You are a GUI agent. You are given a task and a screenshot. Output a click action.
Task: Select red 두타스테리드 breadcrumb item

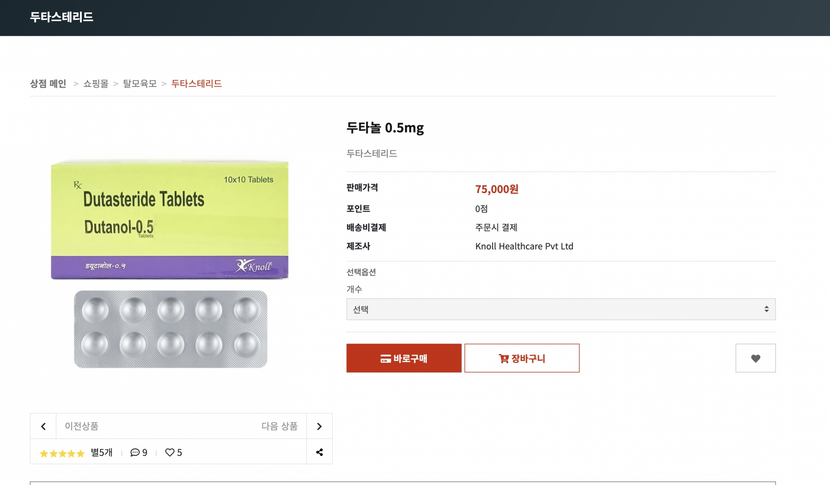pos(196,84)
